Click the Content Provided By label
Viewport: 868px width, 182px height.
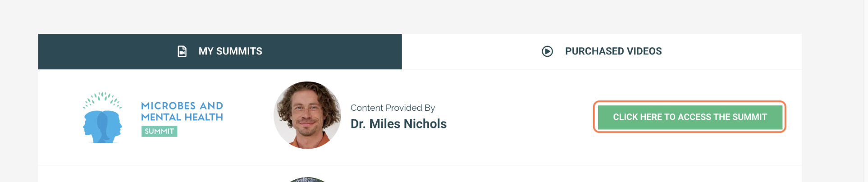[x=393, y=108]
